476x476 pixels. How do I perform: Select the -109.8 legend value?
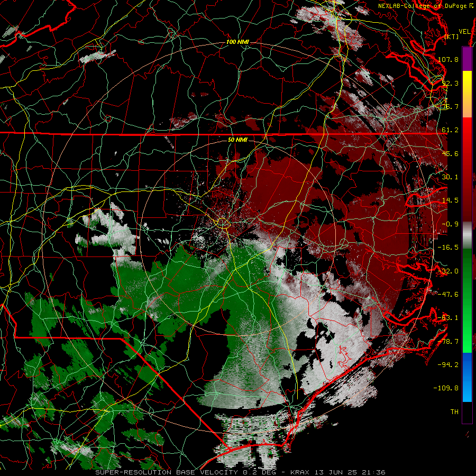[x=446, y=388]
